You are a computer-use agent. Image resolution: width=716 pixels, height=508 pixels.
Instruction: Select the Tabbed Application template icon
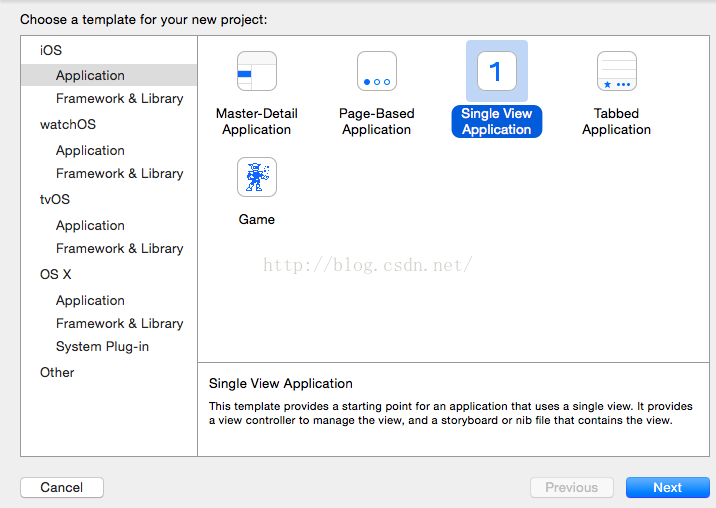pos(617,71)
